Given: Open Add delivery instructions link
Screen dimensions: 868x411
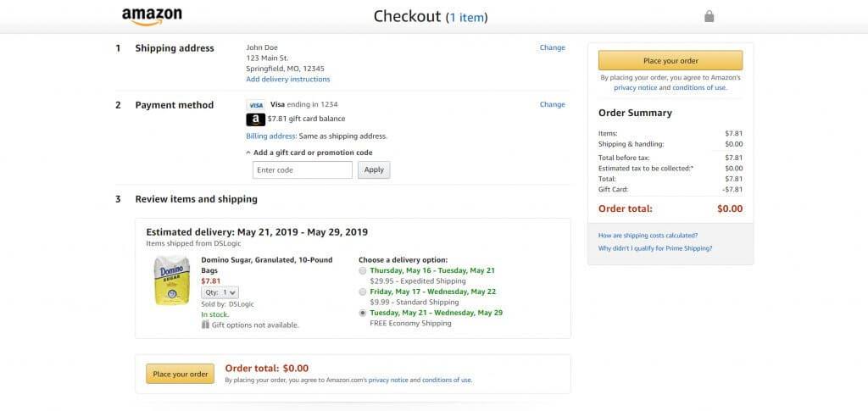Looking at the screenshot, I should [x=287, y=80].
